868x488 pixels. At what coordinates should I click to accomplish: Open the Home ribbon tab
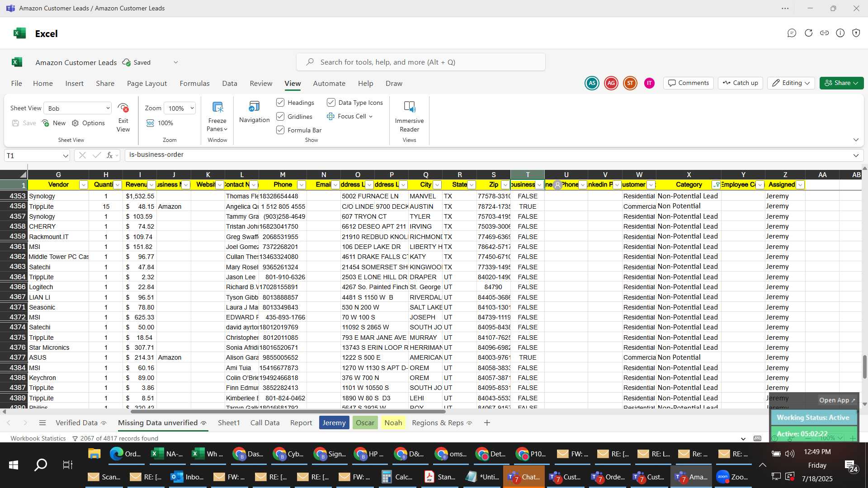43,84
